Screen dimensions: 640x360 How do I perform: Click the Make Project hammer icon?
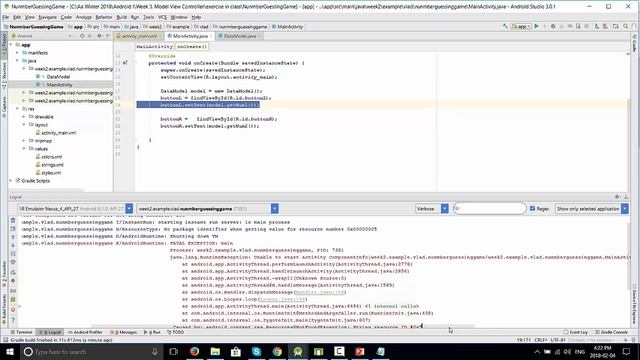pos(505,27)
